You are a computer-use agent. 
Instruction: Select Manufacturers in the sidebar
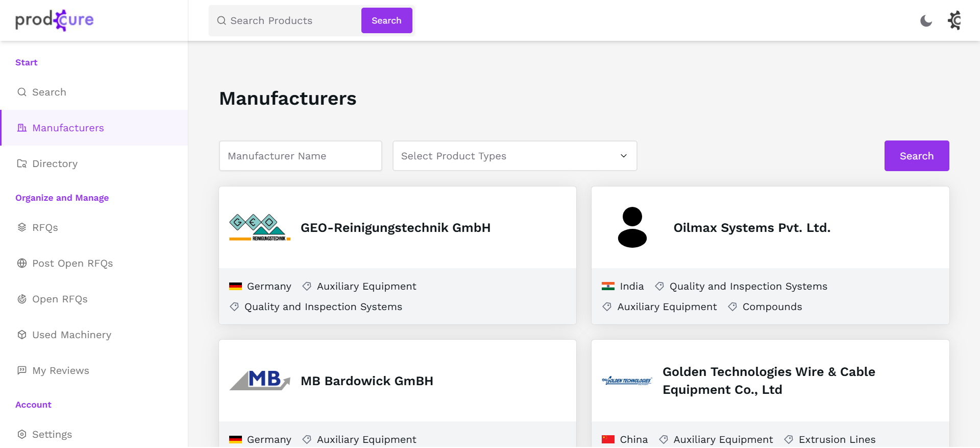[68, 128]
